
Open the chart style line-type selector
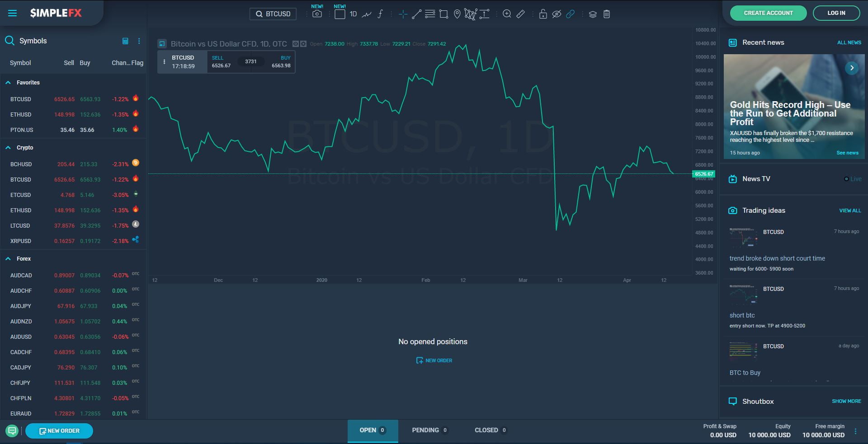[367, 14]
